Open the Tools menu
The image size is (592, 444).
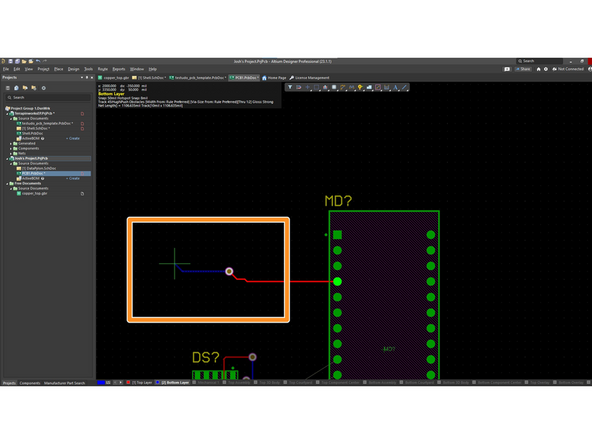[88, 69]
